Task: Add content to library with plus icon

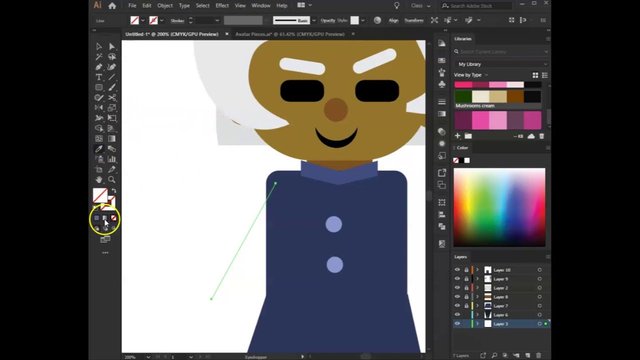Action: pos(458,136)
